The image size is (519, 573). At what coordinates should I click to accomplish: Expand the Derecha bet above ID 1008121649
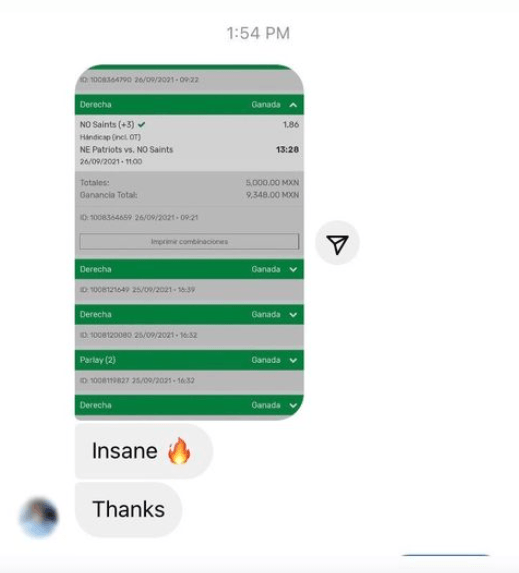click(293, 269)
